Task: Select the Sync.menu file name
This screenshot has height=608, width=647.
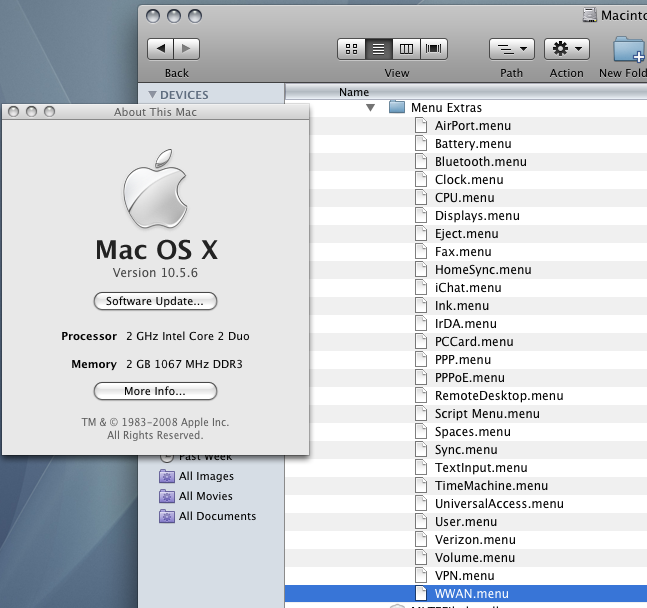Action: (x=466, y=450)
